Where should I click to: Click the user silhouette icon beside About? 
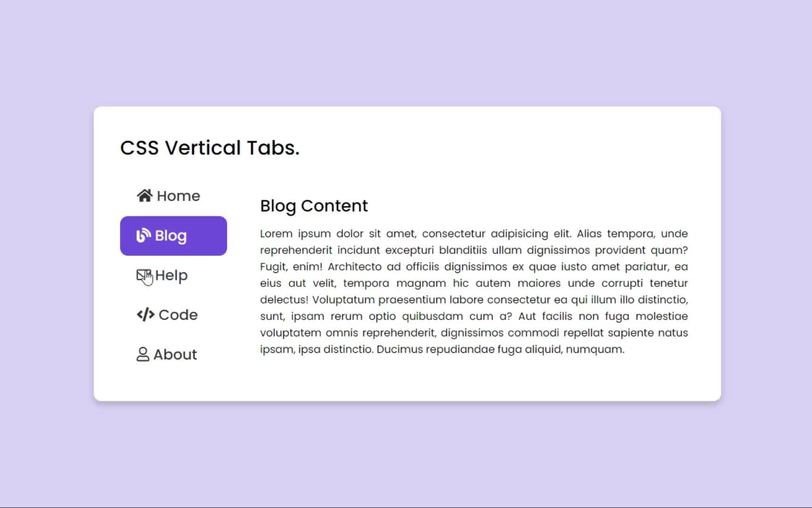tap(143, 354)
